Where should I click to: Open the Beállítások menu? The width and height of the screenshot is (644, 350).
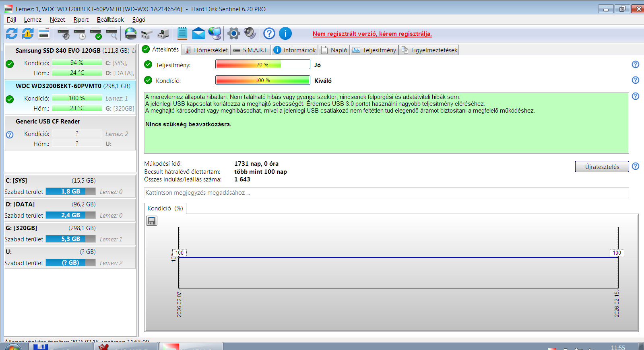(110, 19)
